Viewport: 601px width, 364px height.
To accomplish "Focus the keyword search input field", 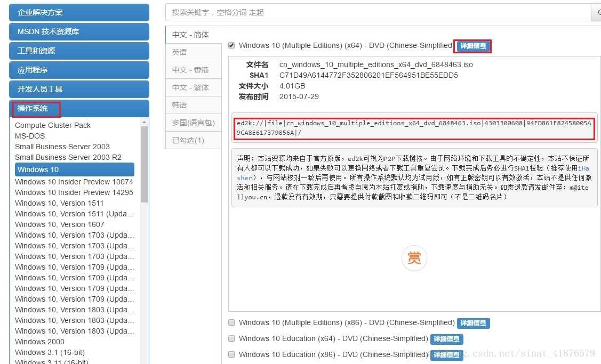I will pos(378,12).
